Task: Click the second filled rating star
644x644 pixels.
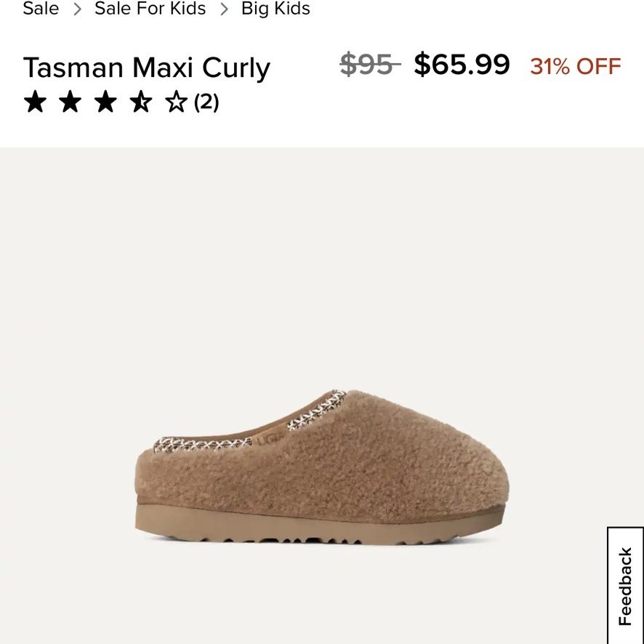Action: 71,102
